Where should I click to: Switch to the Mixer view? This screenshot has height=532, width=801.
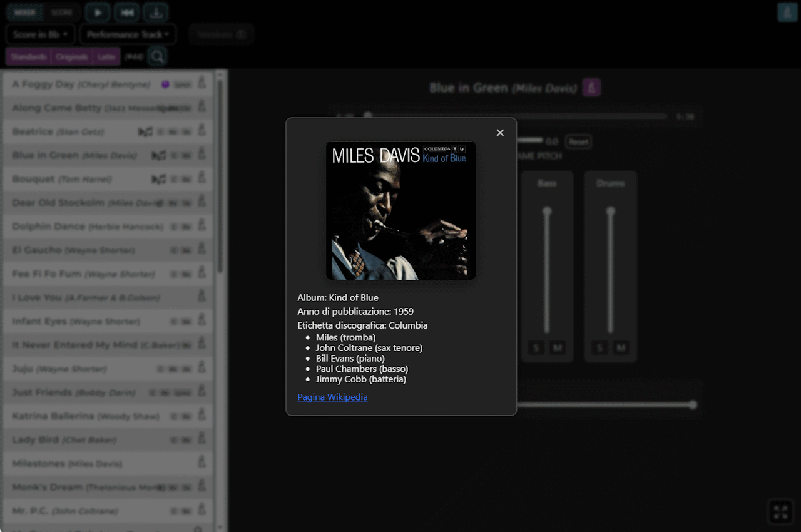25,13
